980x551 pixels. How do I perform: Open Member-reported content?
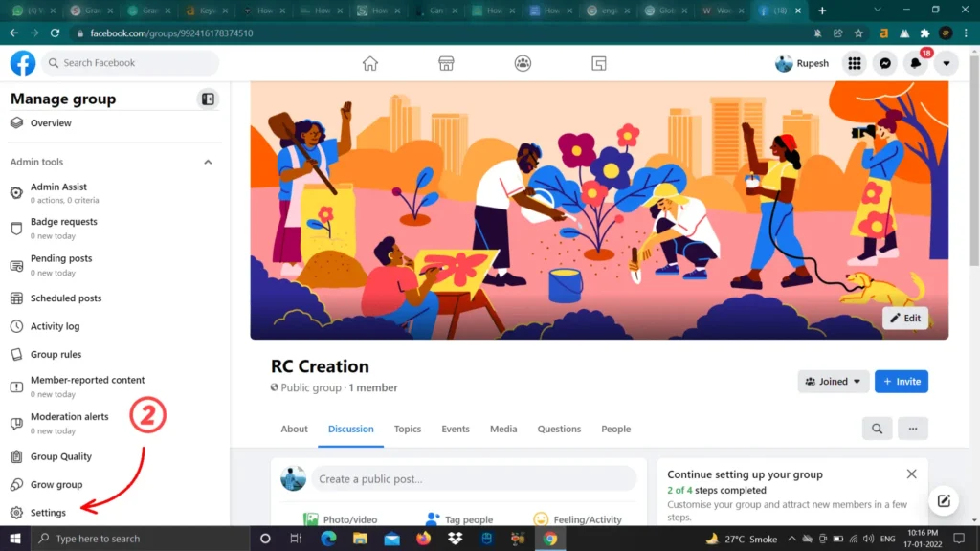pos(87,386)
